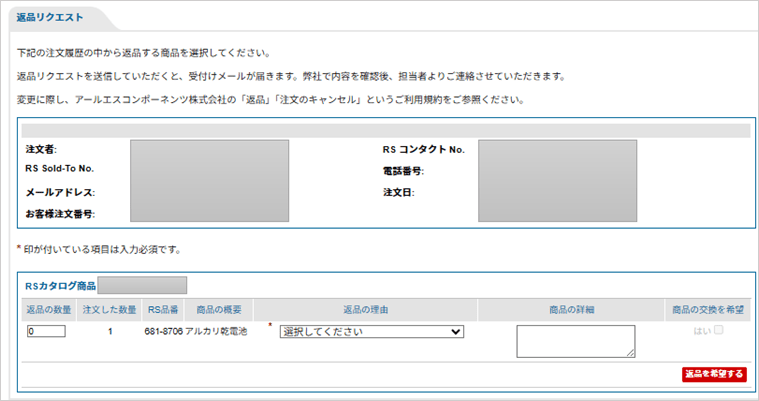759x401 pixels.
Task: Click the 注文した数量 value 1
Action: pyautogui.click(x=110, y=332)
